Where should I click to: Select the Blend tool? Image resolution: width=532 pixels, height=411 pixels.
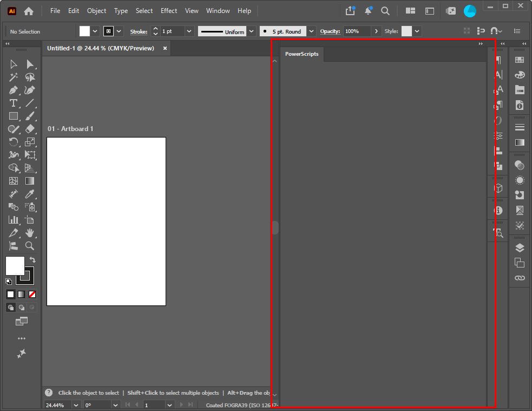(14, 207)
